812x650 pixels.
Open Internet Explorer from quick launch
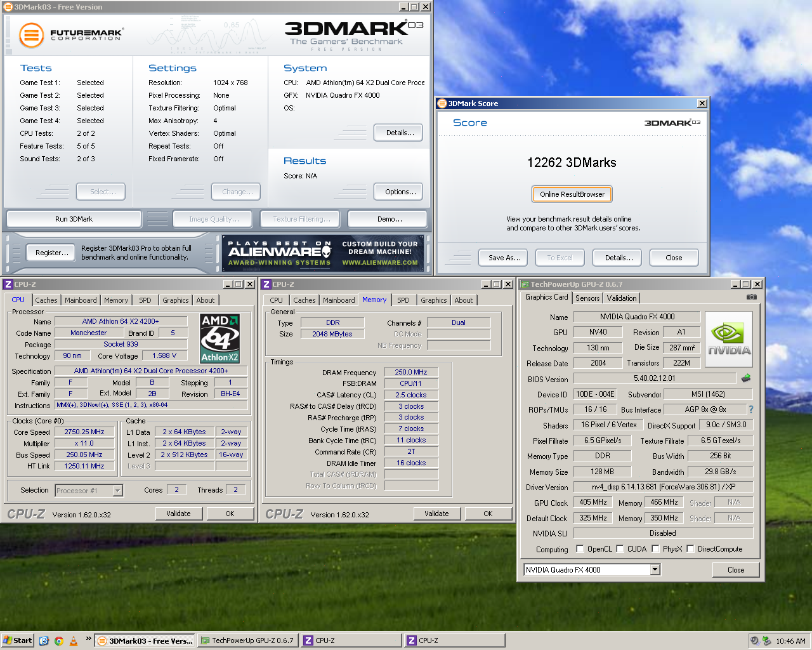point(44,640)
